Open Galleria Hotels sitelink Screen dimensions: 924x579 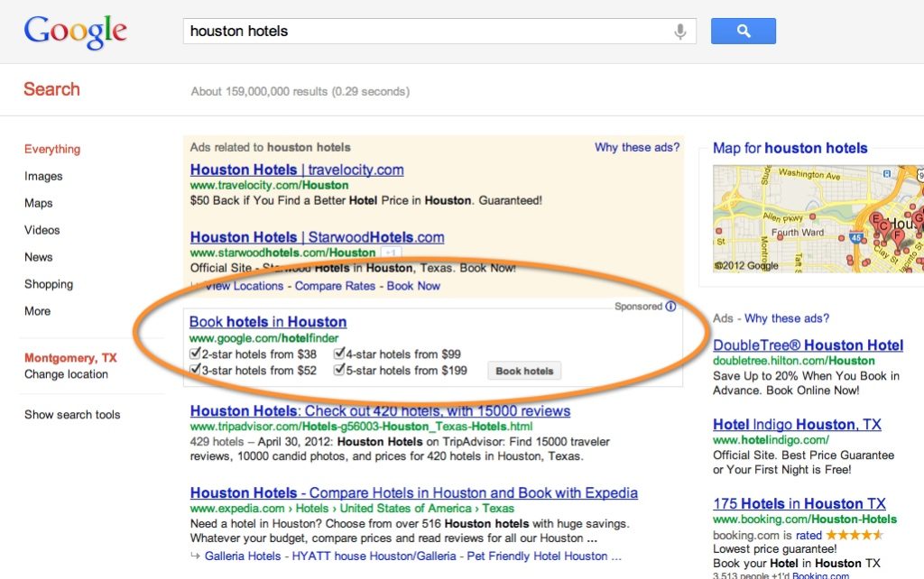[242, 556]
